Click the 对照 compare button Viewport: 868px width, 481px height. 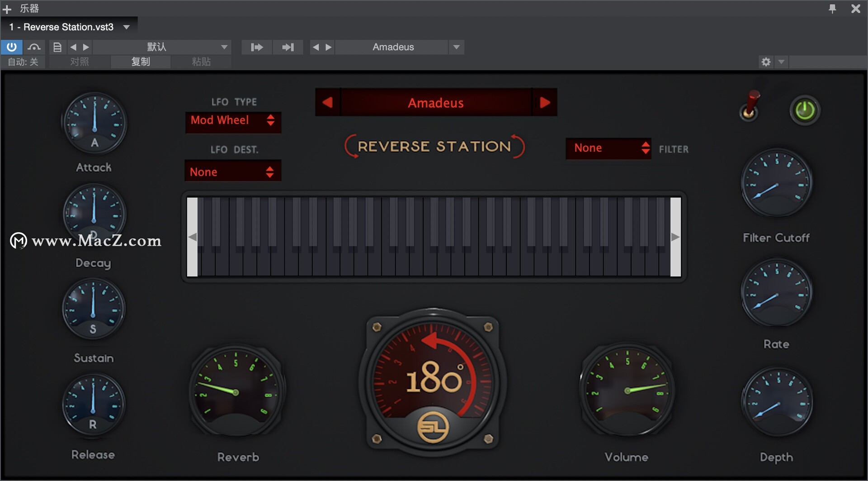click(x=80, y=62)
